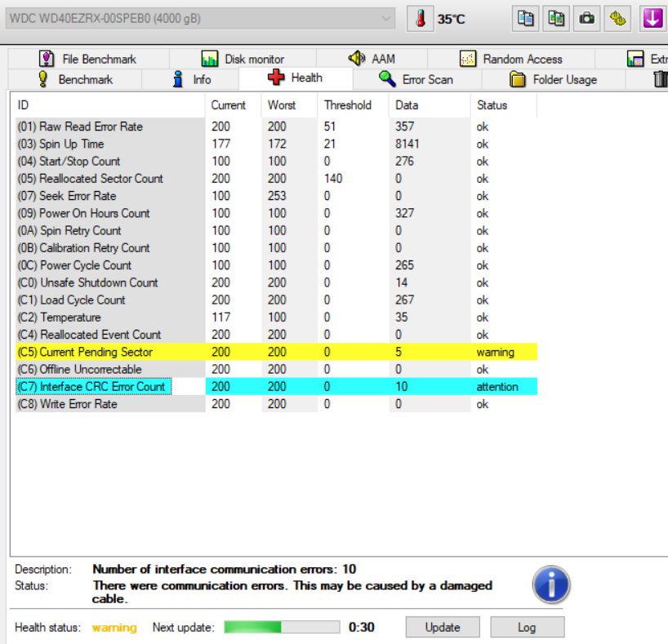The image size is (668, 644).
Task: Open the Random Access tab
Action: pyautogui.click(x=511, y=59)
